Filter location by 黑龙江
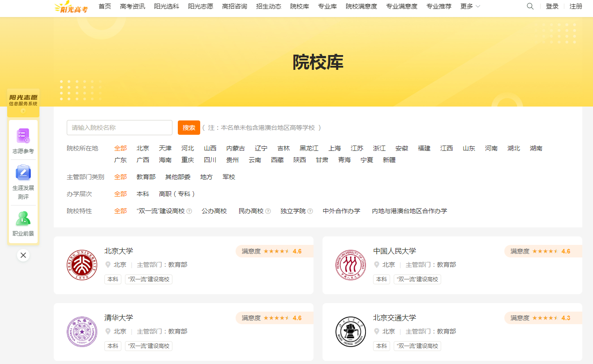The width and height of the screenshot is (593, 364). [x=309, y=148]
